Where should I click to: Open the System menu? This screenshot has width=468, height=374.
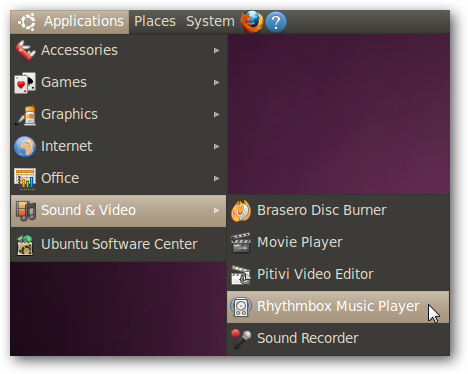(x=210, y=22)
